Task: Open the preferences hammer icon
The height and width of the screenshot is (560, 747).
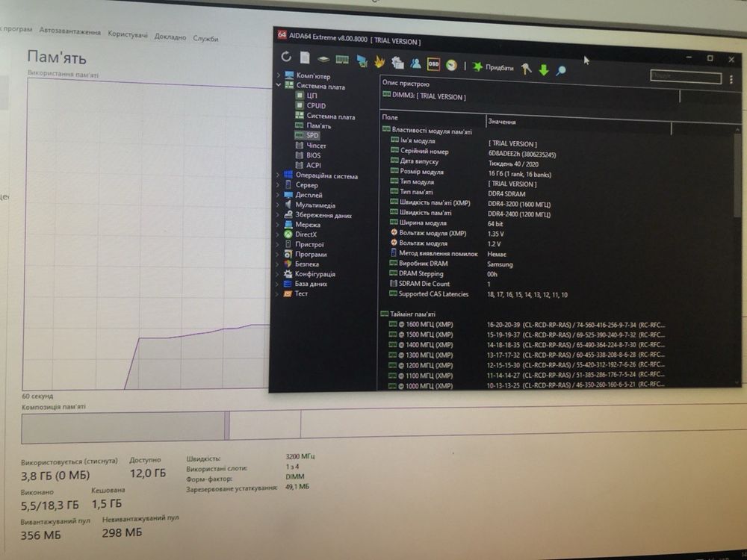Action: [527, 69]
